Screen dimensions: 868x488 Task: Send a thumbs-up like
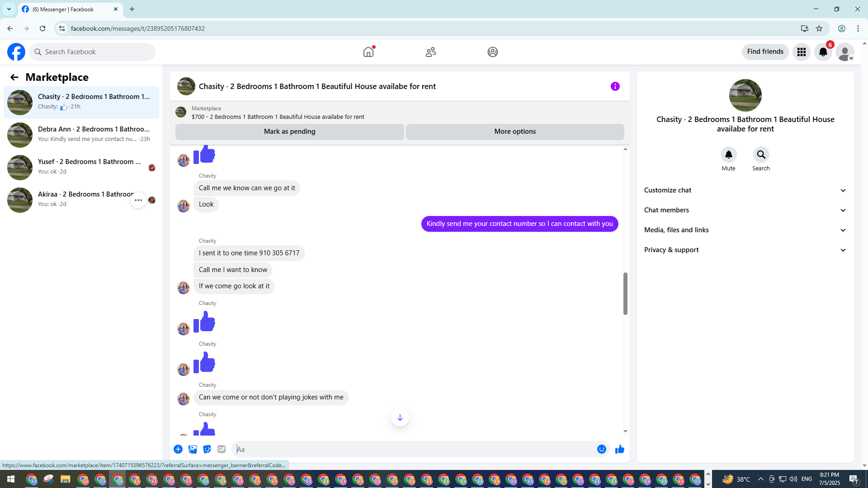point(619,449)
